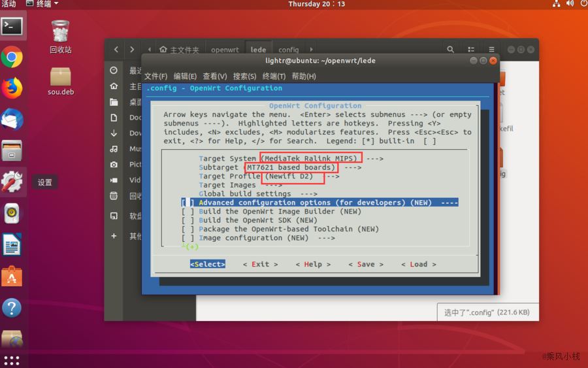
Task: Select the Home folder path segment in Files
Action: coord(179,50)
